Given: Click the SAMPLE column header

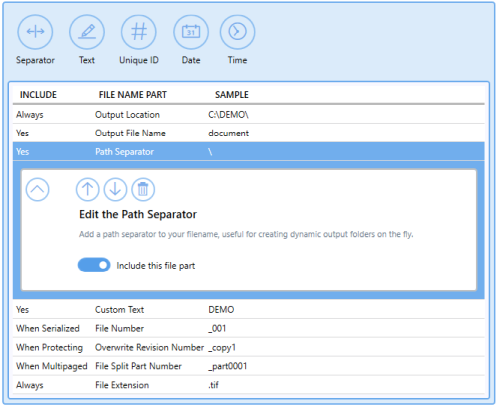Looking at the screenshot, I should coord(232,95).
